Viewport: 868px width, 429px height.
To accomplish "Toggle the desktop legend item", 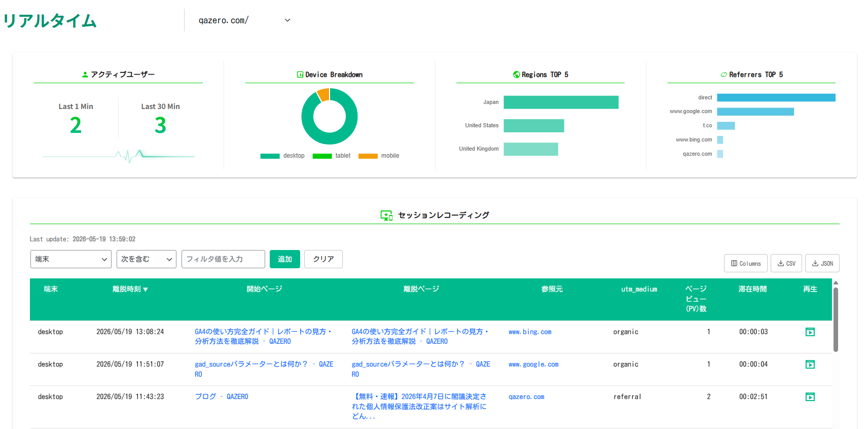I will (x=282, y=156).
